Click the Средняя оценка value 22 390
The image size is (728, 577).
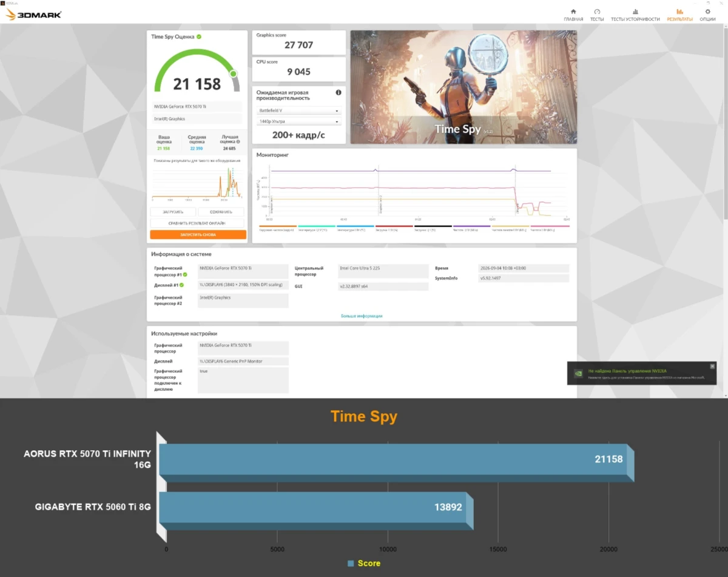pyautogui.click(x=197, y=149)
